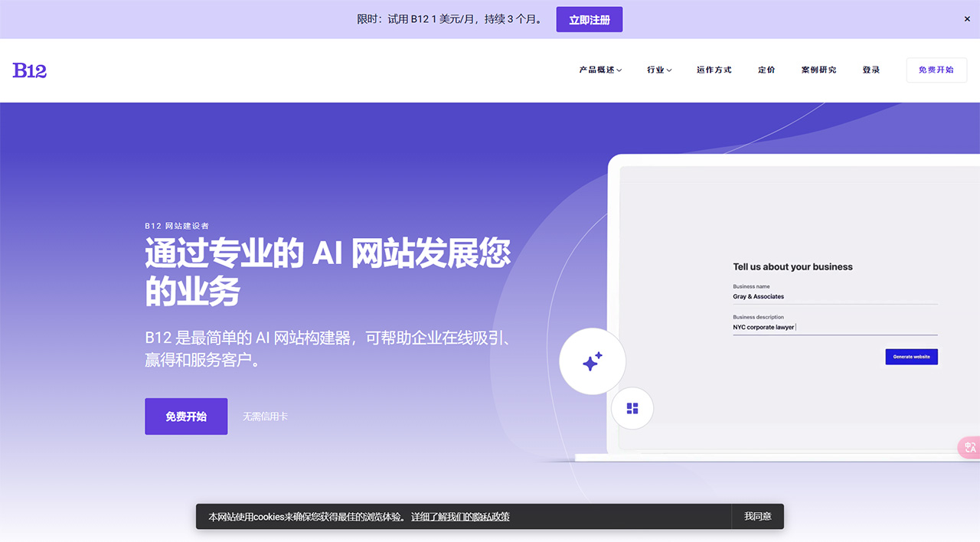Dismiss the promo banner with the X
This screenshot has height=542, width=980.
click(x=966, y=19)
